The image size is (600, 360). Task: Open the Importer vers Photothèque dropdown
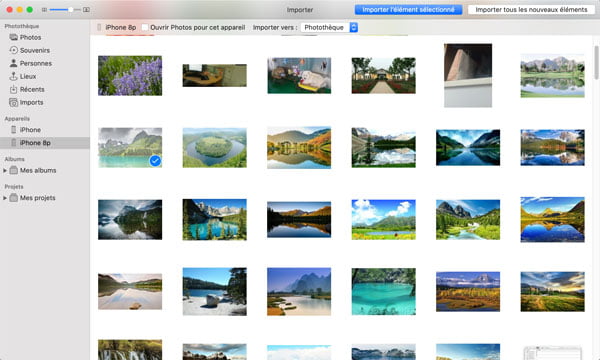click(x=329, y=27)
